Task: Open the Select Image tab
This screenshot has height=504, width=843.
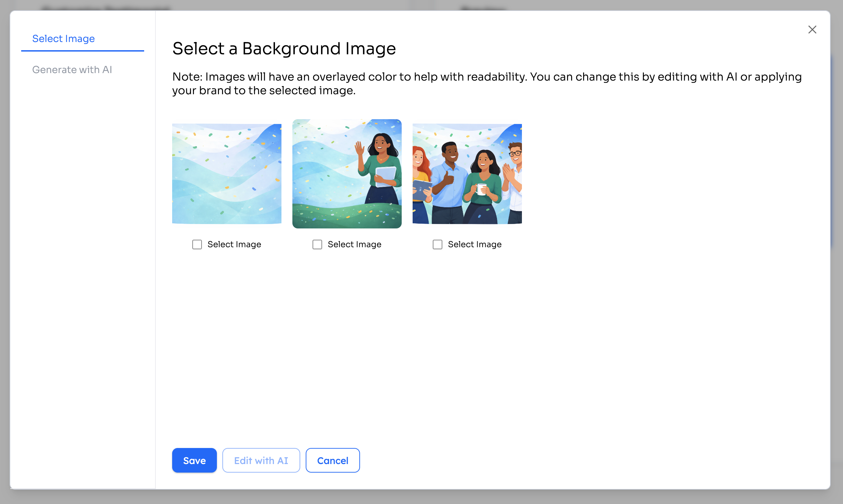Action: 64,39
